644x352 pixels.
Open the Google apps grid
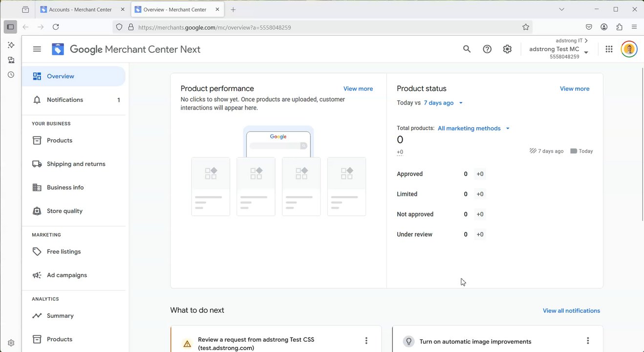(609, 49)
